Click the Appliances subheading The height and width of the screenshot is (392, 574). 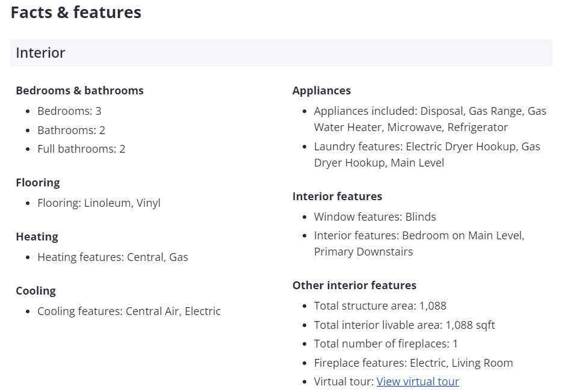tap(321, 90)
